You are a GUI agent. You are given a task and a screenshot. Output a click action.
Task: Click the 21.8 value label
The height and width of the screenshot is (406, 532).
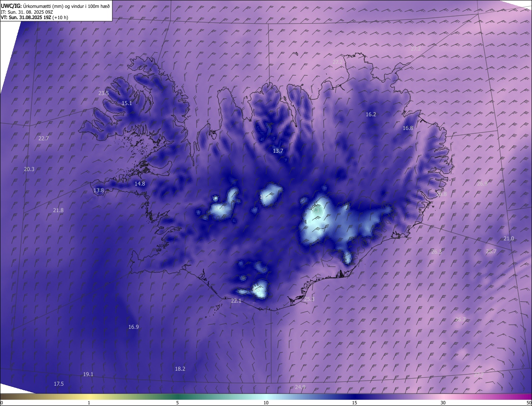tap(58, 210)
